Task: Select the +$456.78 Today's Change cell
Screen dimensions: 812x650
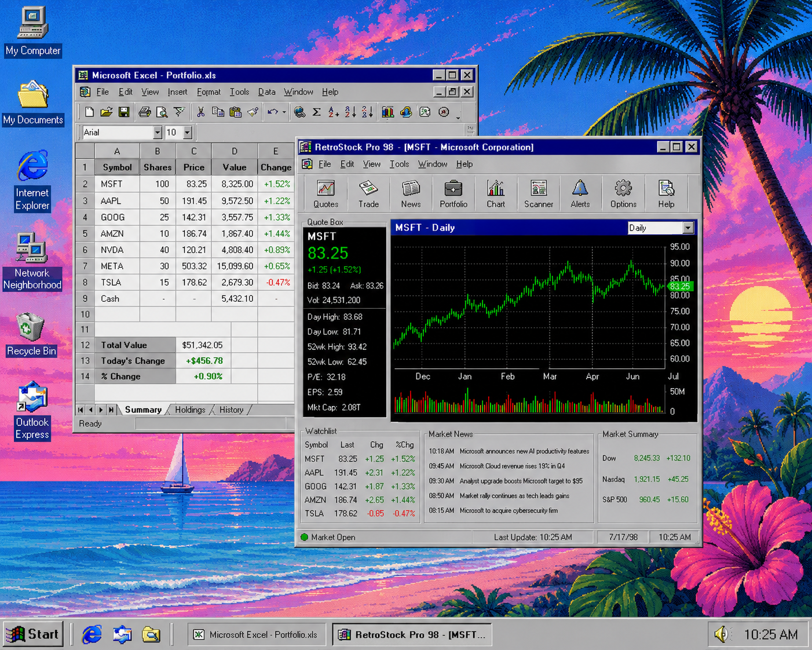Action: pyautogui.click(x=204, y=361)
